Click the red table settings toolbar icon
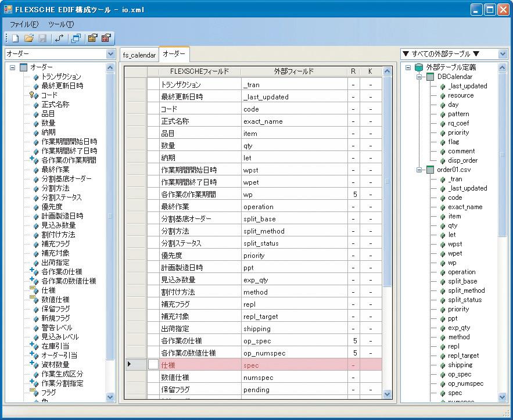513x420 pixels. click(x=106, y=38)
